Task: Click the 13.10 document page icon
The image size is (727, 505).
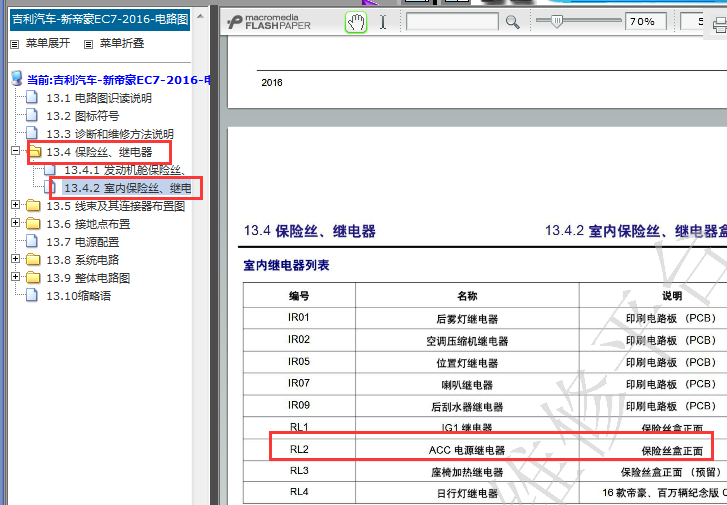Action: [32, 295]
